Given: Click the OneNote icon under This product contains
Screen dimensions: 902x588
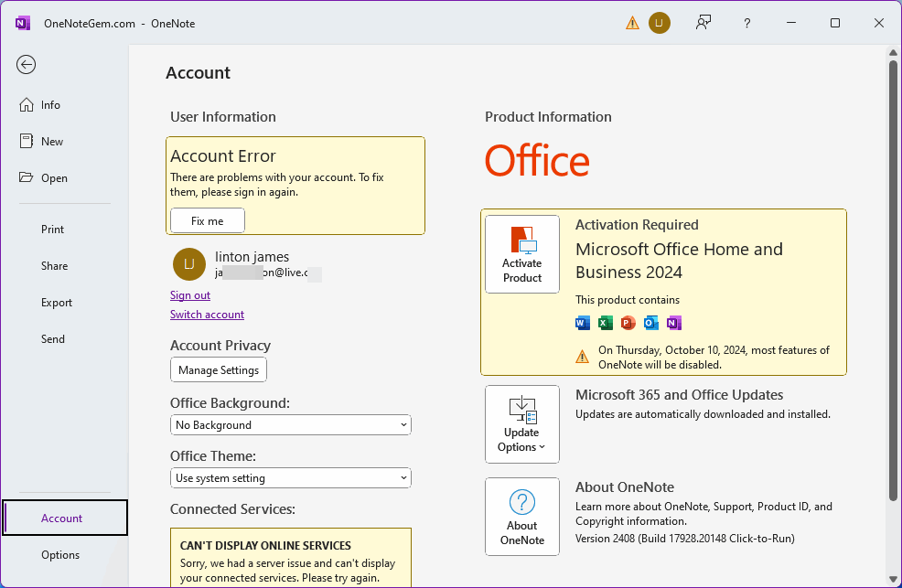Looking at the screenshot, I should click(674, 323).
